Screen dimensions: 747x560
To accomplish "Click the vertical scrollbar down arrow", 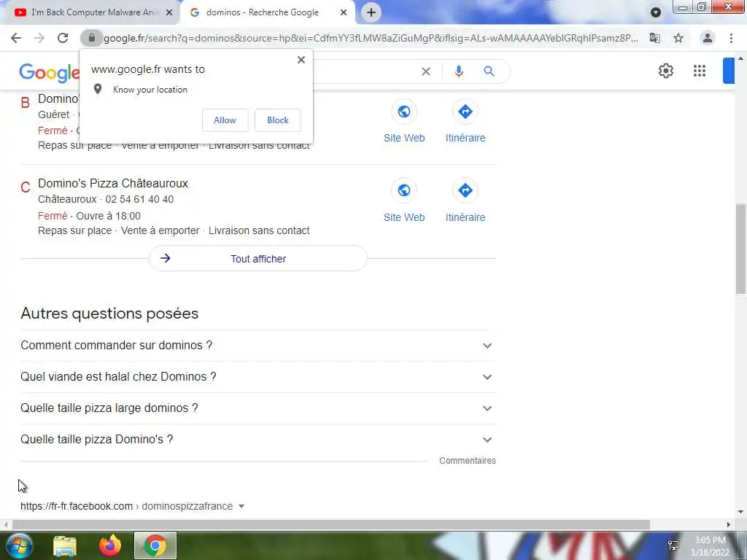I will [x=740, y=512].
